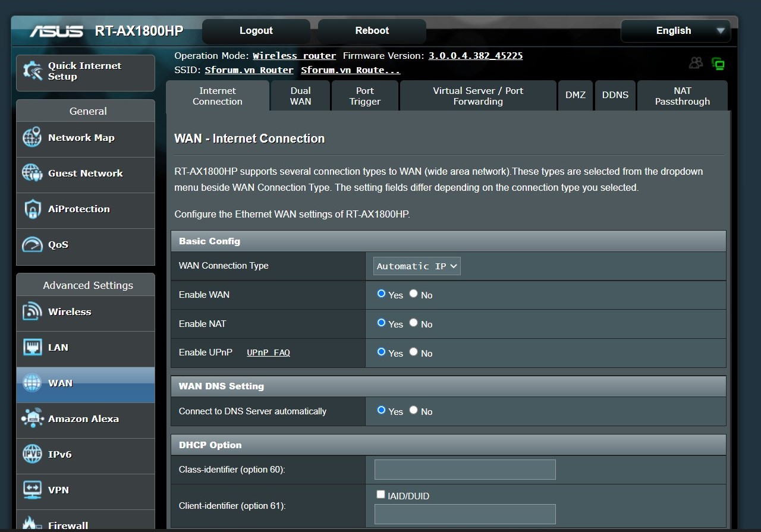Click the RT-AX1800HP model name
This screenshot has width=761, height=532.
tap(139, 31)
